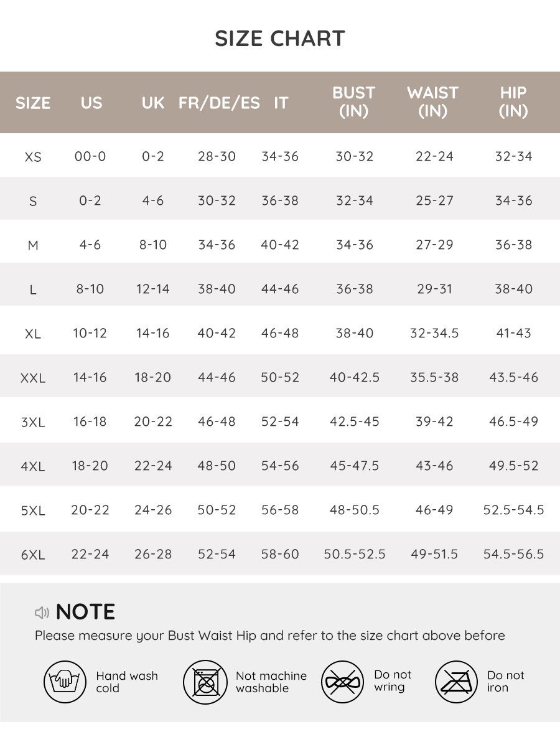Image resolution: width=560 pixels, height=747 pixels.
Task: Click the 4XL size row label
Action: pos(33,466)
